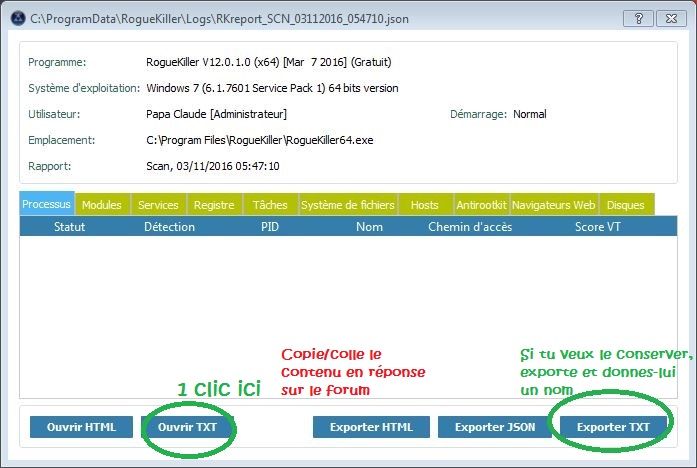This screenshot has width=697, height=468.
Task: Click the Papa Claude [Administrateur] user text
Action: (x=216, y=114)
